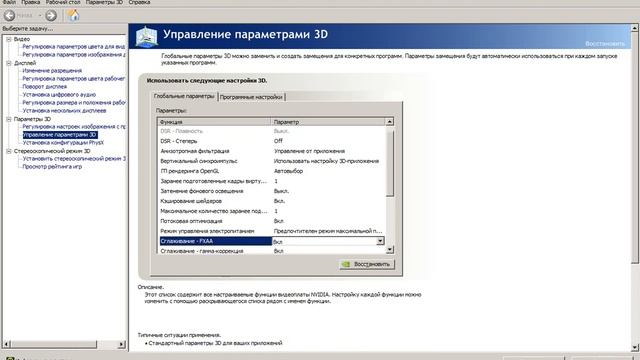Select Управление параметрами 3D tree item
Viewport: 640px width, 360px height.
click(60, 135)
